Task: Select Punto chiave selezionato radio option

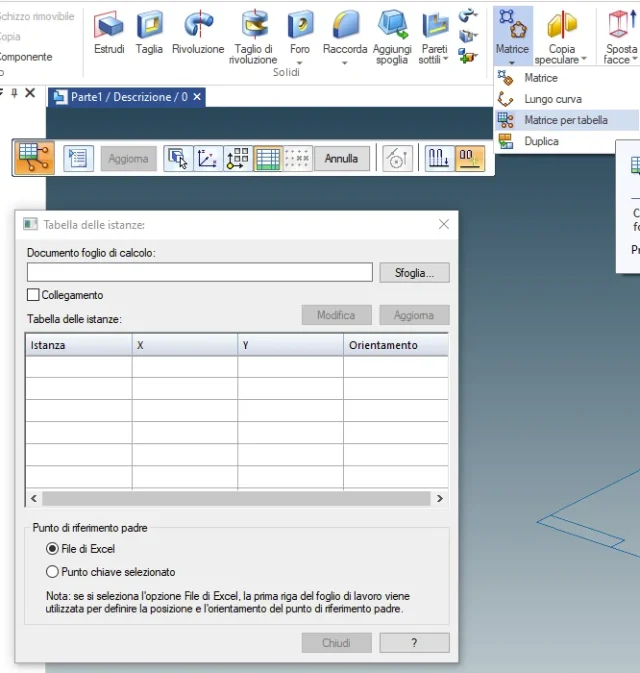Action: pos(52,572)
